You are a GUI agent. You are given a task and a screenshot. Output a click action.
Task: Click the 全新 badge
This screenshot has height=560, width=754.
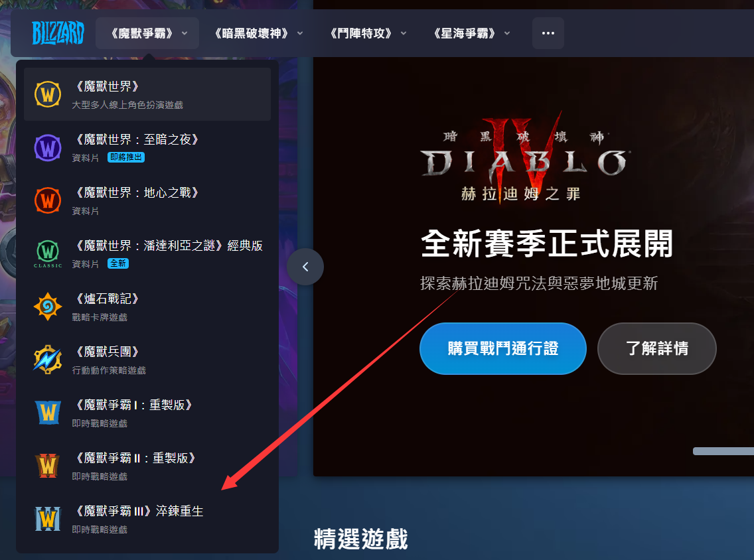click(118, 263)
